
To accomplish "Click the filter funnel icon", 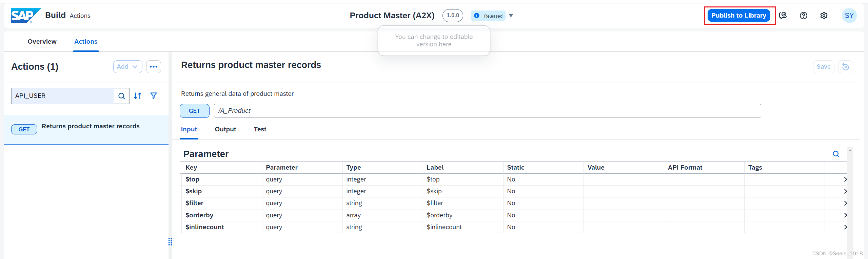I will pyautogui.click(x=154, y=96).
